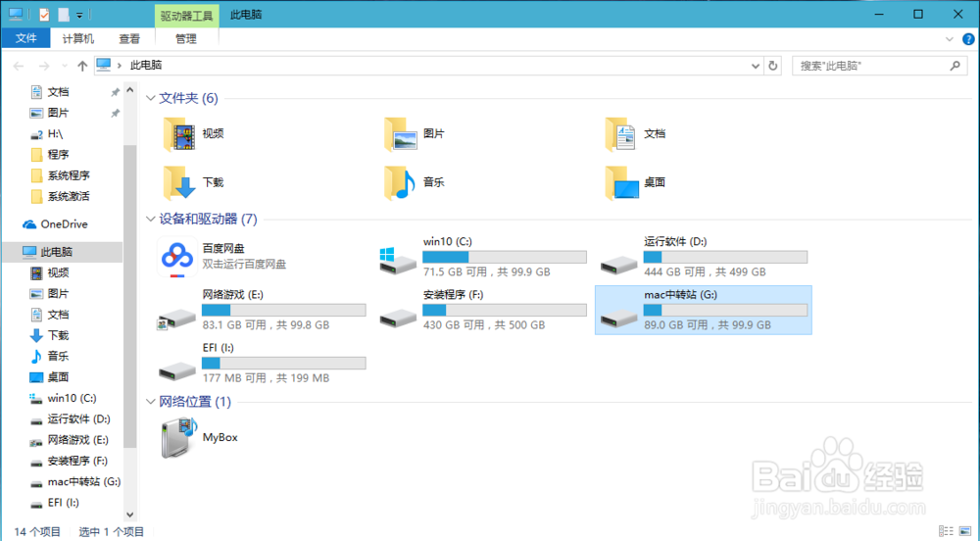980x541 pixels.
Task: Select the 安装程序 (F:) drive icon
Action: [398, 318]
